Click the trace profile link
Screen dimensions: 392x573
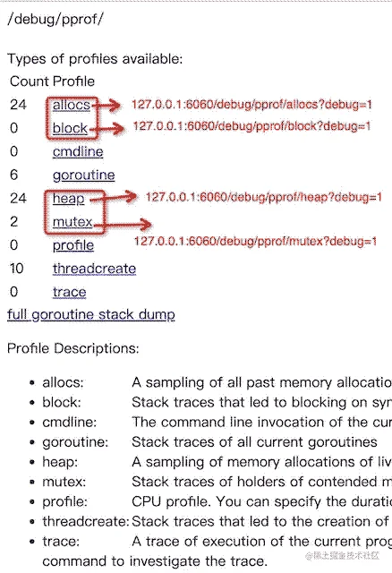pyautogui.click(x=70, y=292)
